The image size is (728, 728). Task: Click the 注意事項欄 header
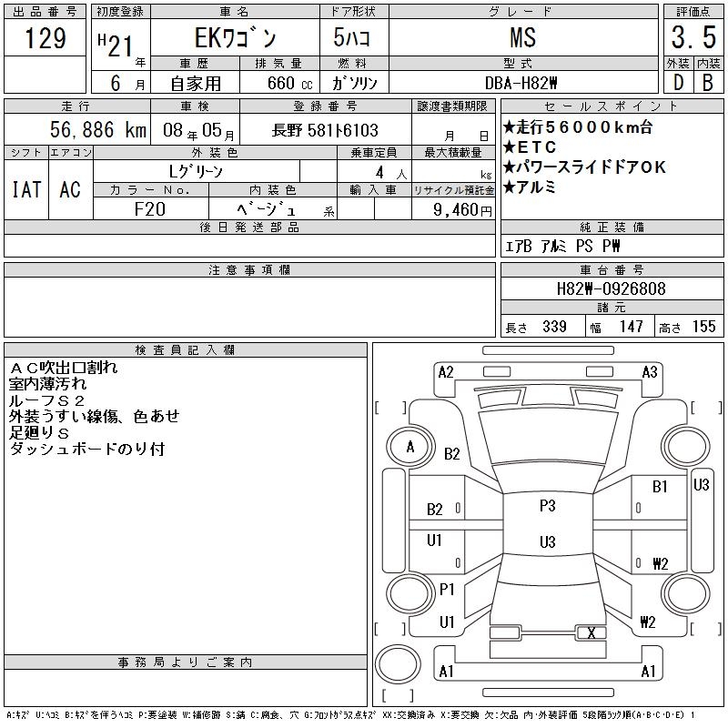click(x=248, y=270)
